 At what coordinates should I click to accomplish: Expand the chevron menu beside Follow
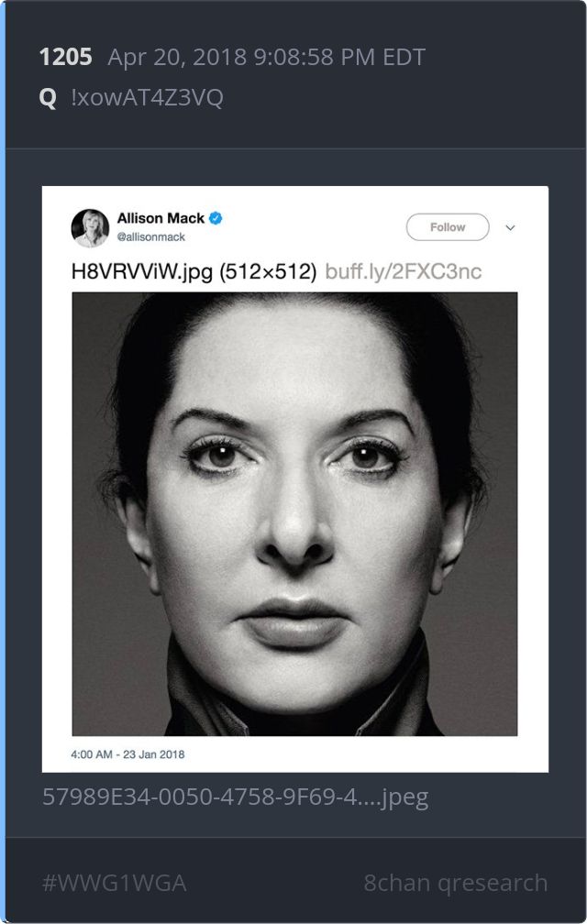tap(510, 227)
